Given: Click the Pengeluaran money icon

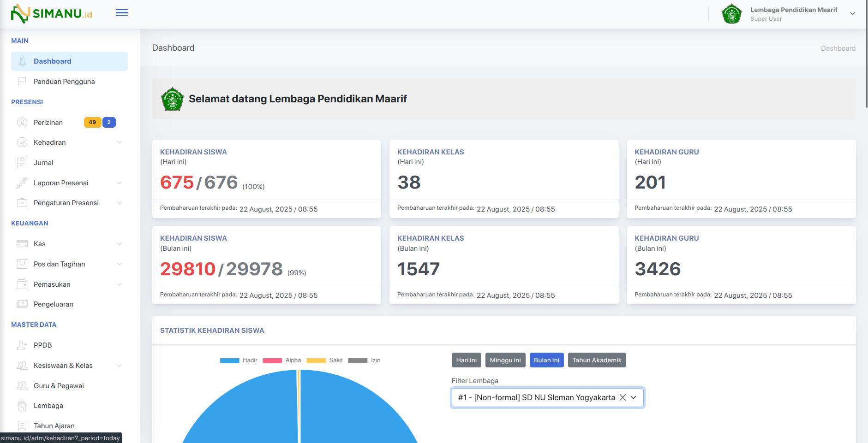Looking at the screenshot, I should tap(22, 304).
